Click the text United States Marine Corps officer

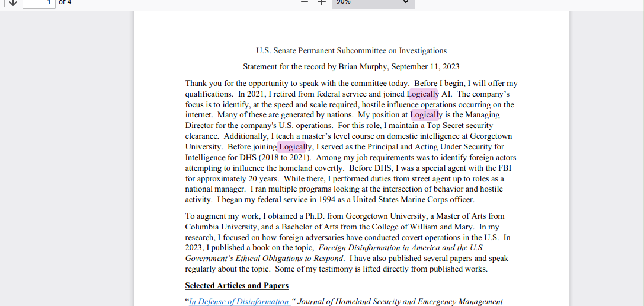[x=414, y=200]
